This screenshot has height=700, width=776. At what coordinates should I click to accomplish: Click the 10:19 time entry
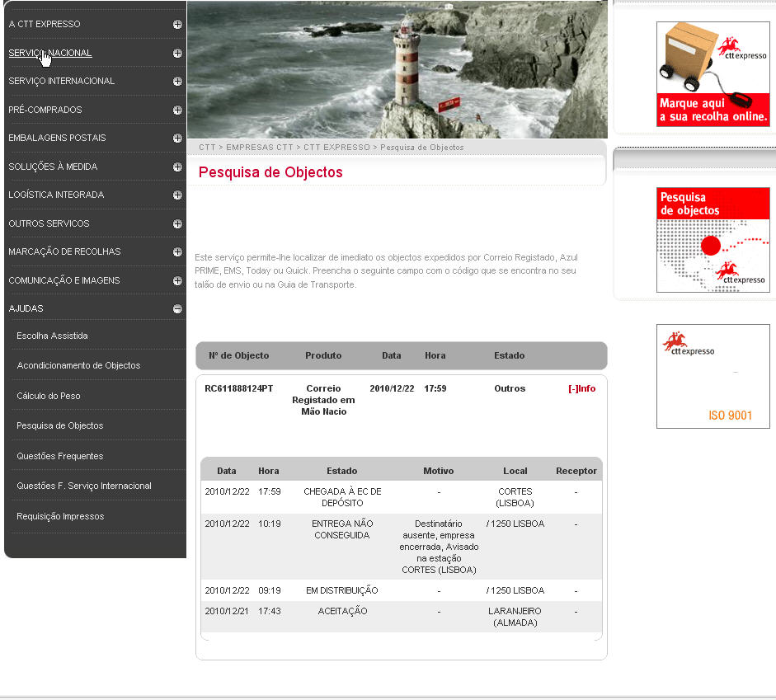(x=269, y=524)
